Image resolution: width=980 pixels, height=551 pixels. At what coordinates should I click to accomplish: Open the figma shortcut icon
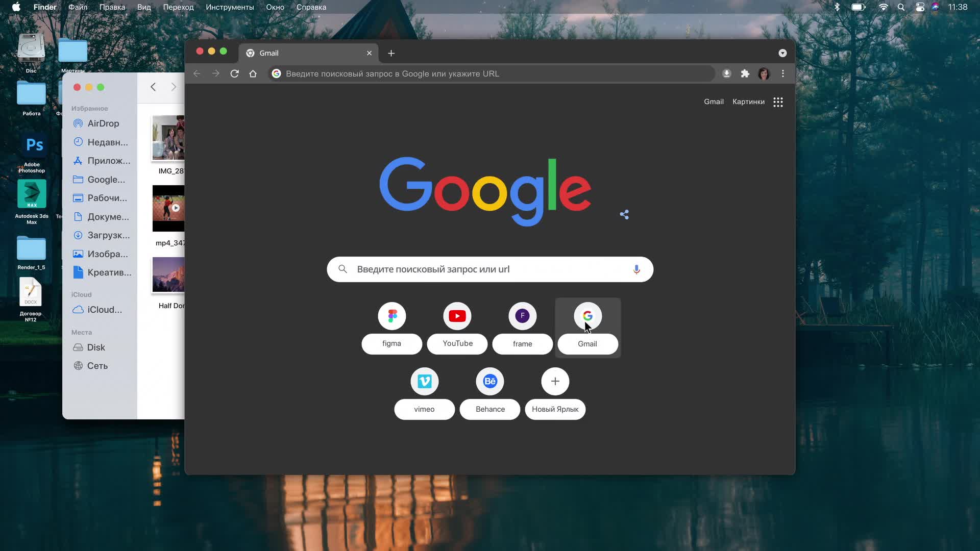(x=392, y=316)
